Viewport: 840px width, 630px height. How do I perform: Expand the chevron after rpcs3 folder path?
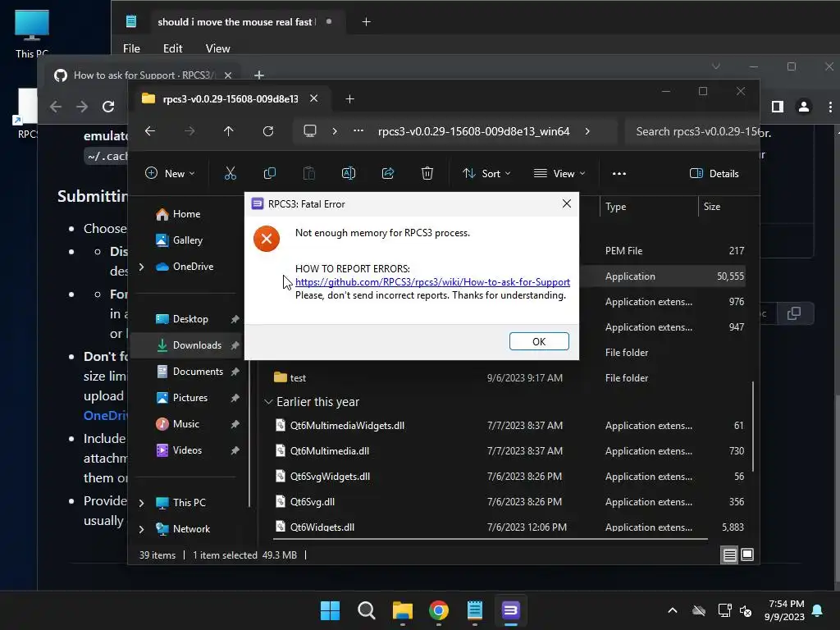(x=587, y=131)
